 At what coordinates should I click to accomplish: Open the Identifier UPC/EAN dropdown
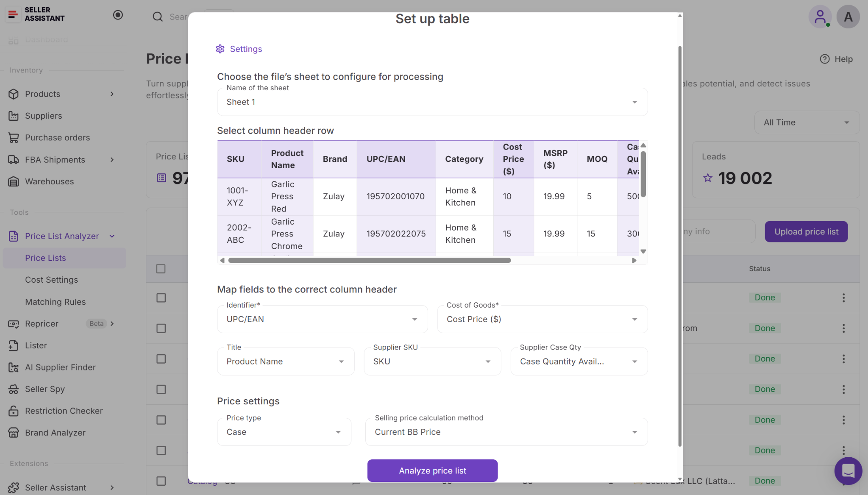[x=322, y=319]
